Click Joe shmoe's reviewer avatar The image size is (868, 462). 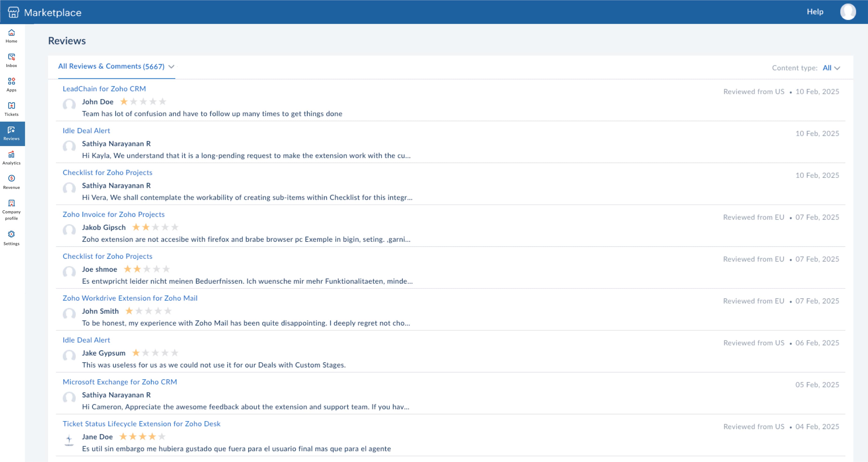coord(69,272)
